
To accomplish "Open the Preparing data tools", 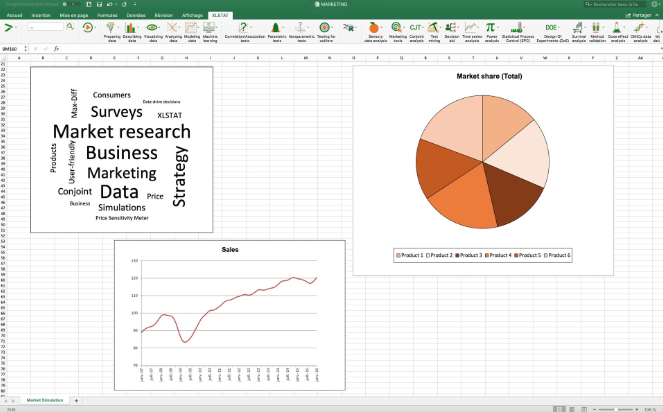I will click(111, 32).
